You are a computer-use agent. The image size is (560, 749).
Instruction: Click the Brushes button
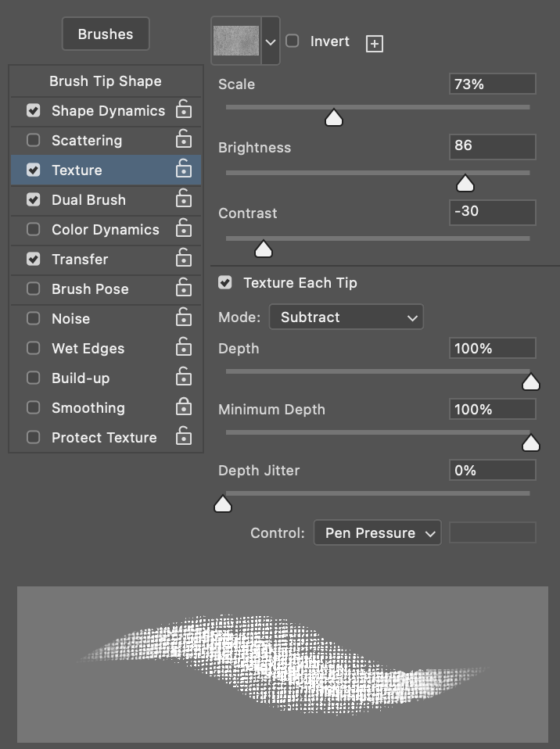[x=106, y=34]
